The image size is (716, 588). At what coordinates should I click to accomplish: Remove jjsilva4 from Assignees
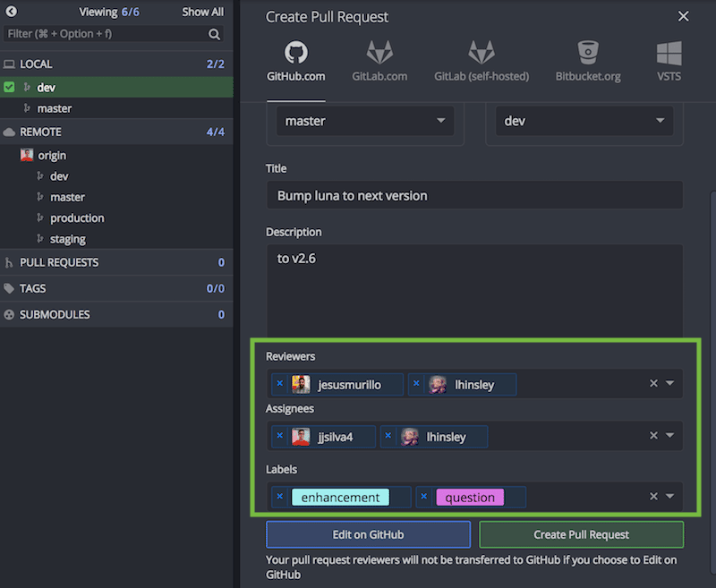click(x=279, y=436)
